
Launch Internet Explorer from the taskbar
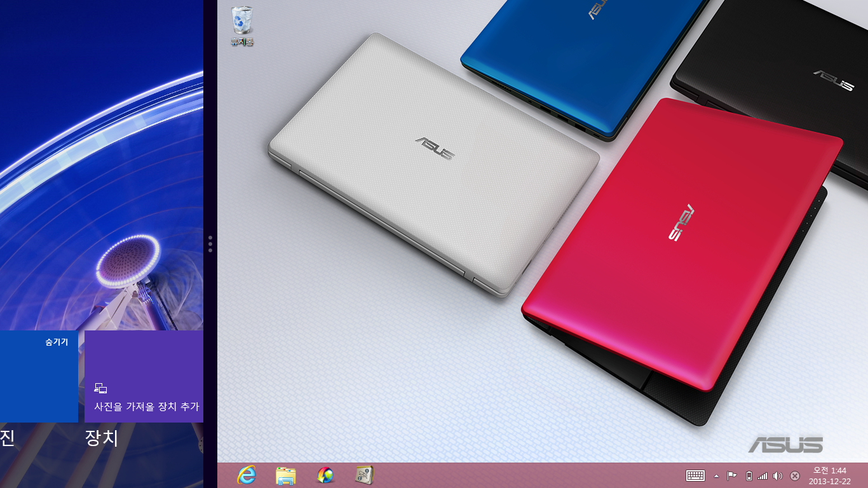pos(246,475)
